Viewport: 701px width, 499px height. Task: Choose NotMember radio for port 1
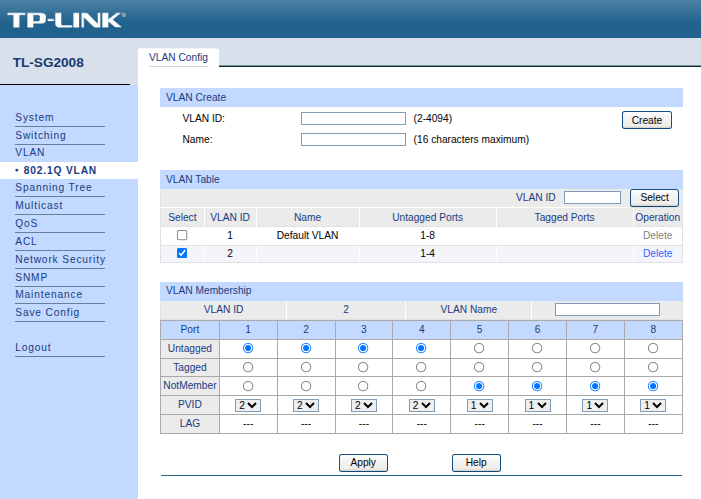[x=248, y=386]
